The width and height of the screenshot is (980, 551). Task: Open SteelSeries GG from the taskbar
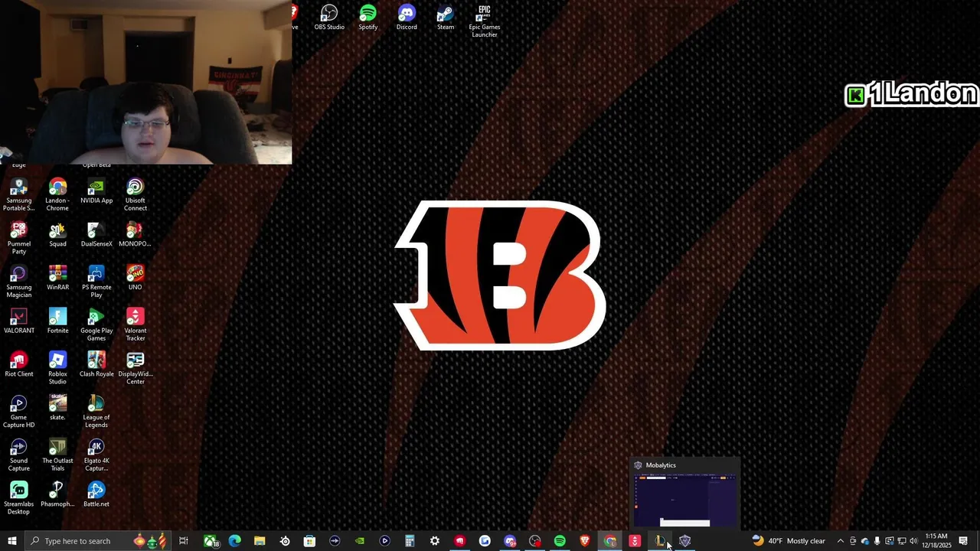pos(285,541)
